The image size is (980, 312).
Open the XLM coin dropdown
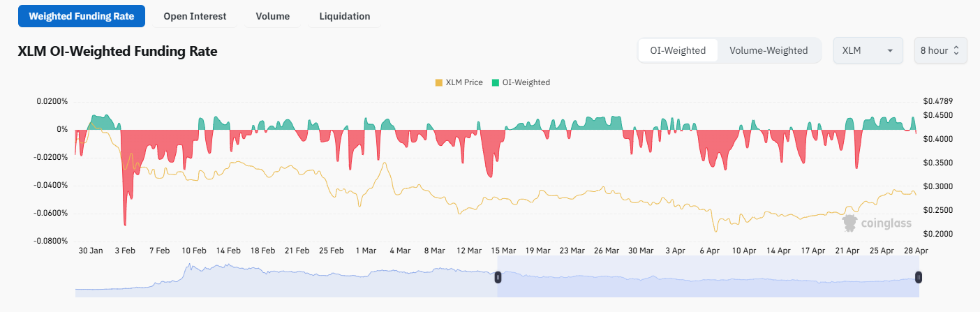point(868,50)
